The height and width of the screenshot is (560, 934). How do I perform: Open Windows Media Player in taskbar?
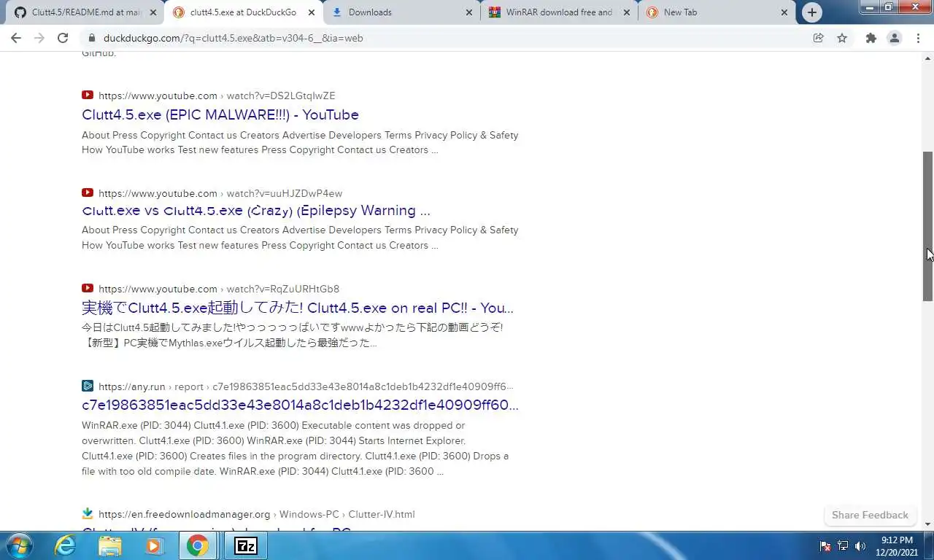pos(153,545)
